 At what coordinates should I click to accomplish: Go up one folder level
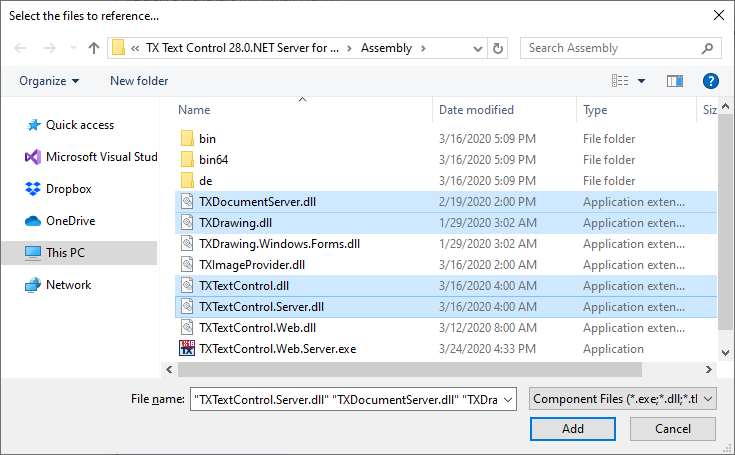(94, 48)
